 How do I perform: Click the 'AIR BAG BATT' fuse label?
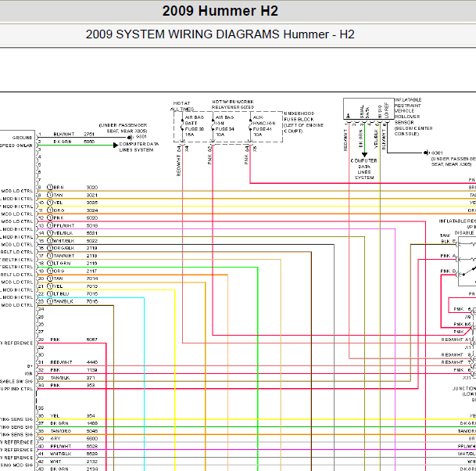[195, 120]
